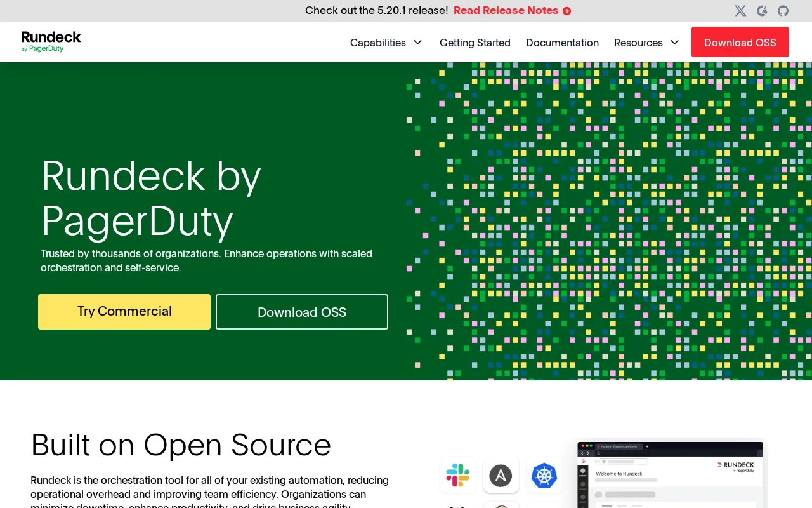This screenshot has height=508, width=812.
Task: Click the 'Built on Open Source' heading
Action: (x=181, y=444)
